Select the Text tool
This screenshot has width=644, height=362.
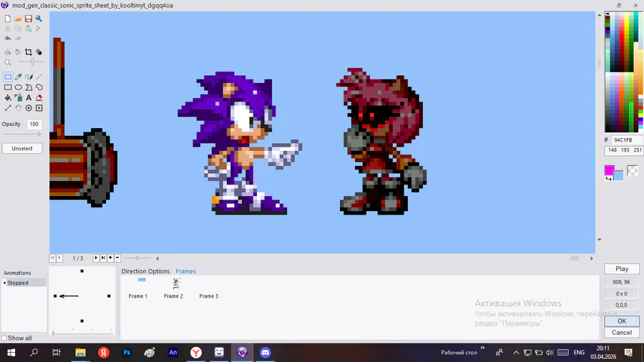(29, 98)
